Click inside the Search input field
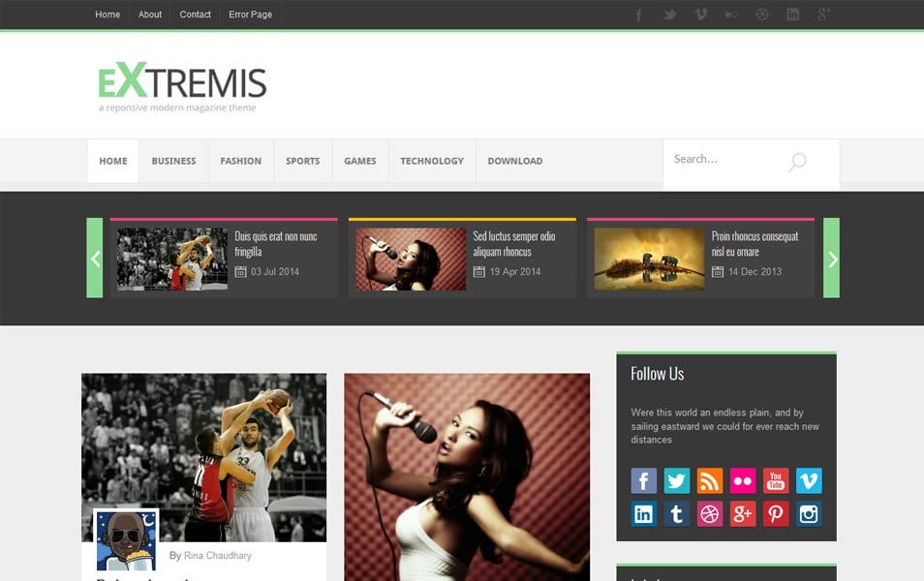924x581 pixels. pos(726,158)
